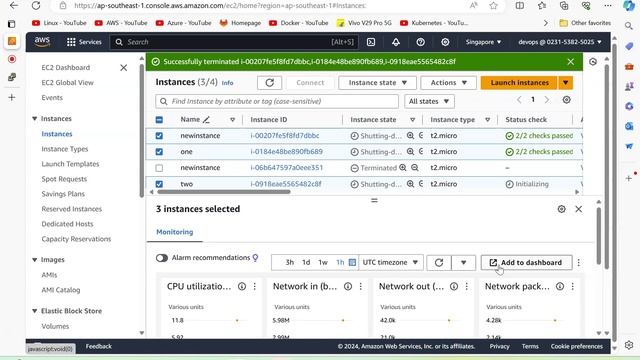This screenshot has width=640, height=360.
Task: Open AWS CloudShell terminal icon
Action: coord(371,42)
